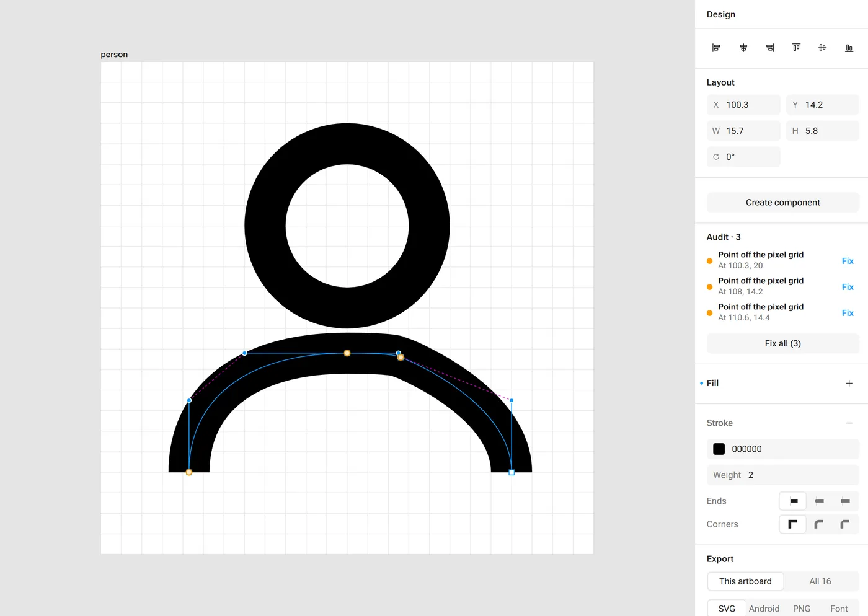The height and width of the screenshot is (616, 868).
Task: Align selection to left edges
Action: click(x=716, y=48)
